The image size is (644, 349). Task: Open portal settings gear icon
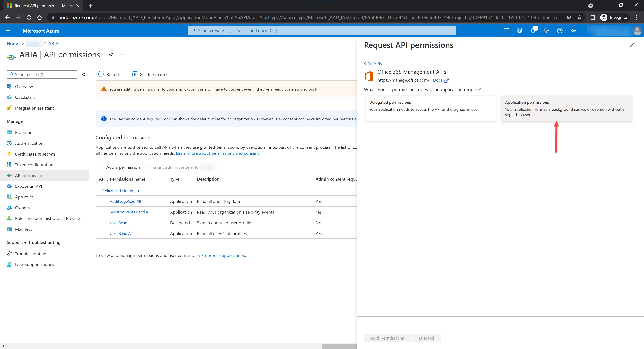[x=547, y=31]
